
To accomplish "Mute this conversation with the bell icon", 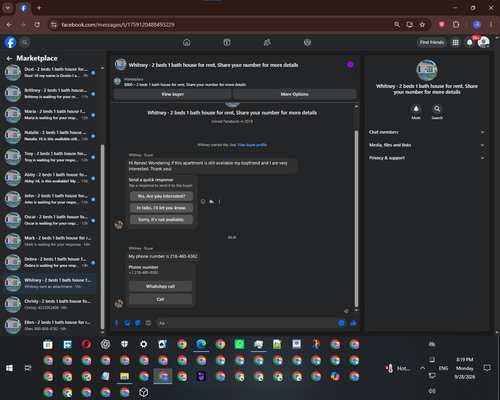I will pos(416,109).
